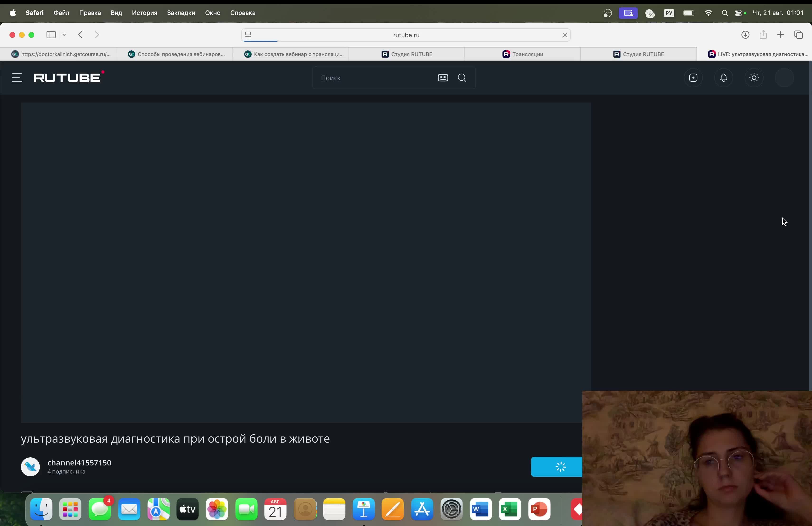Click the virtual keyboard icon in search
The width and height of the screenshot is (812, 526).
click(x=443, y=78)
